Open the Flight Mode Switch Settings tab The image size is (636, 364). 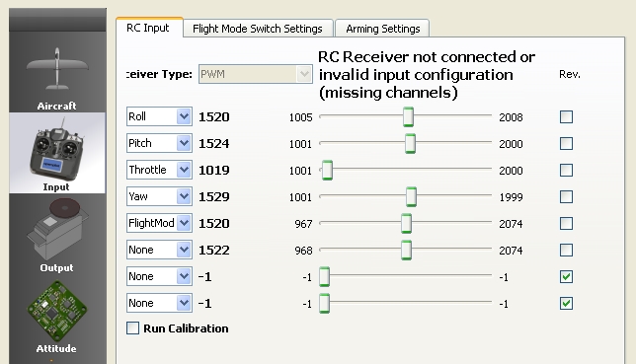pos(258,29)
